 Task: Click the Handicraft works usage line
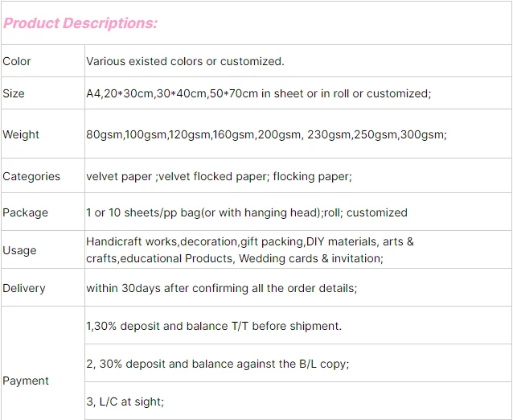click(x=250, y=241)
